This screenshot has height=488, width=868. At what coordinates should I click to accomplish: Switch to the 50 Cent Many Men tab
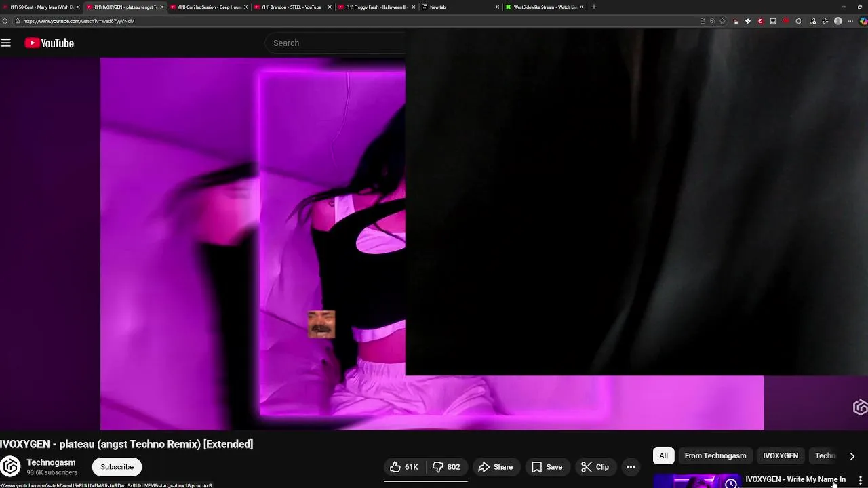tap(39, 7)
